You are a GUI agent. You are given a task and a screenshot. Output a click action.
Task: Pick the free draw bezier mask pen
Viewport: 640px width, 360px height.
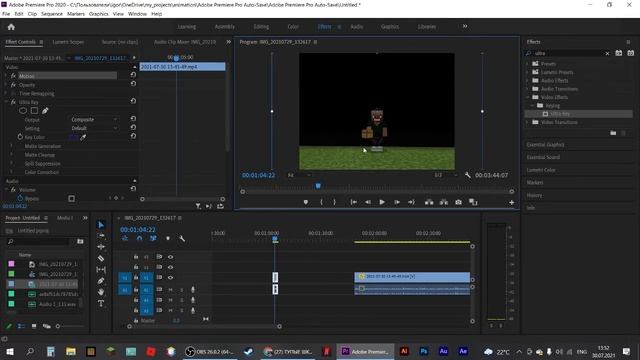pos(45,111)
